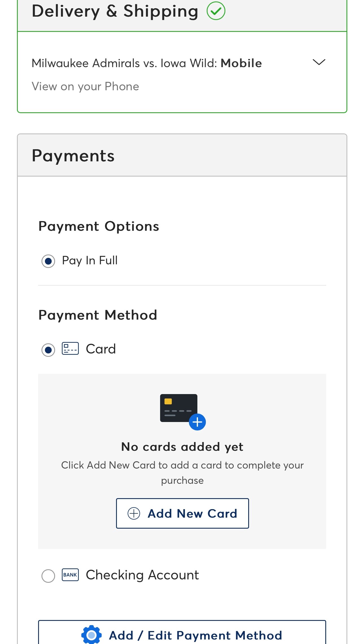Expand the Milwaukee Admirals delivery chevron
This screenshot has width=362, height=644.
pos(319,62)
